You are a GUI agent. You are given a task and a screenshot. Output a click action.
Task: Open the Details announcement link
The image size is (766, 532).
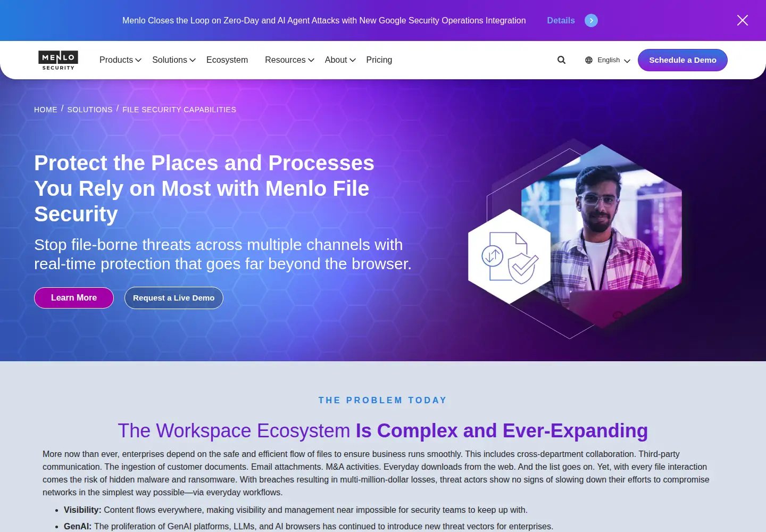561,20
